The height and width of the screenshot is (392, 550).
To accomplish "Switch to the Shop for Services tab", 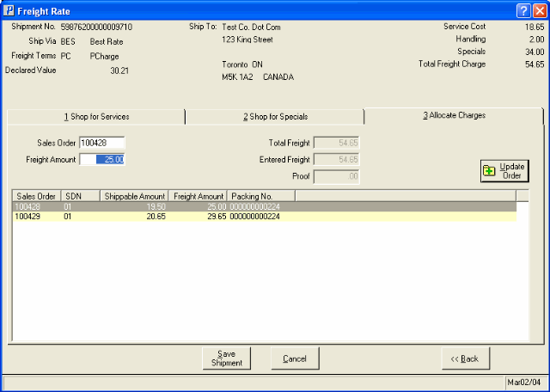I will [96, 117].
